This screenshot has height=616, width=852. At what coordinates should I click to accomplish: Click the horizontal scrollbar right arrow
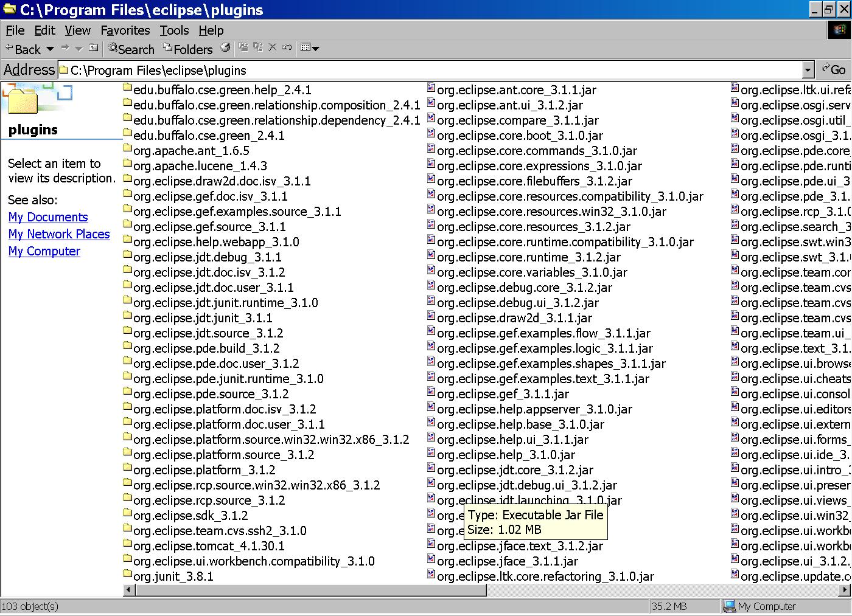[x=845, y=590]
